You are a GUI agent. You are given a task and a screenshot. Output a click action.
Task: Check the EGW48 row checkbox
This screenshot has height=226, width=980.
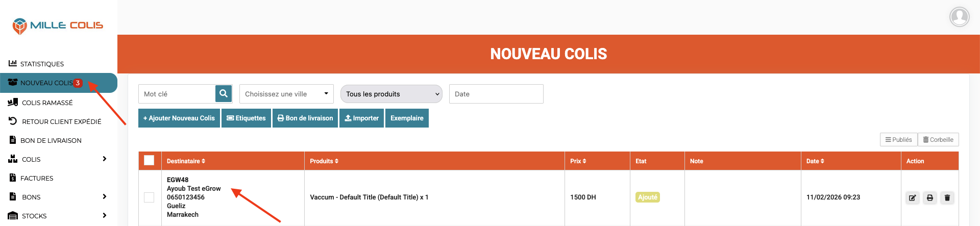[x=149, y=197]
